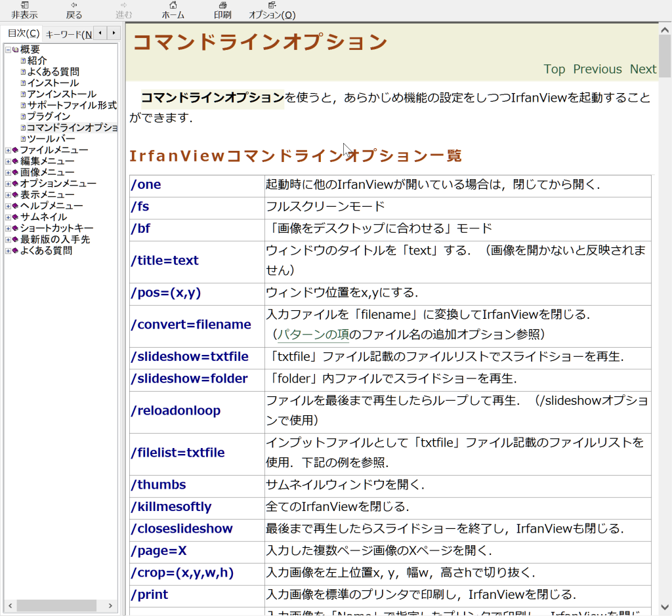Image resolution: width=672 pixels, height=616 pixels.
Task: Expand the ファイルメニュー node
Action: point(8,150)
